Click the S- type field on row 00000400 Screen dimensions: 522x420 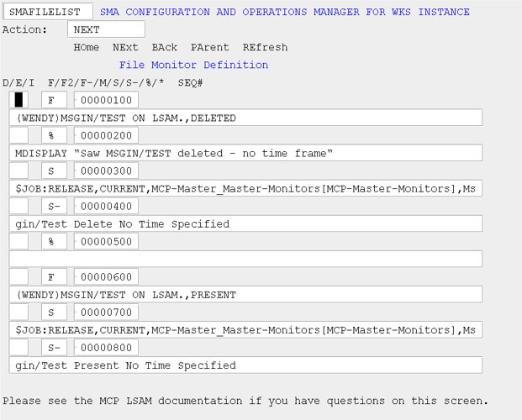coord(54,206)
